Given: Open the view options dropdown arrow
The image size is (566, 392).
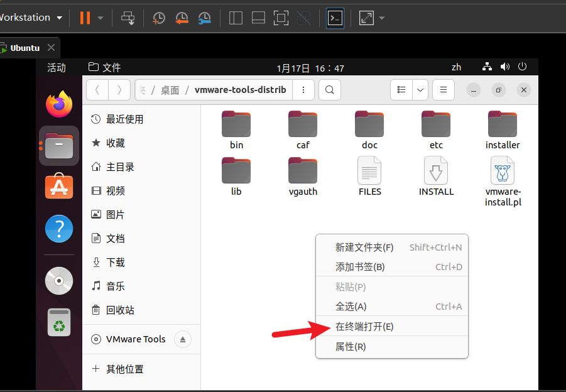Looking at the screenshot, I should [x=420, y=90].
